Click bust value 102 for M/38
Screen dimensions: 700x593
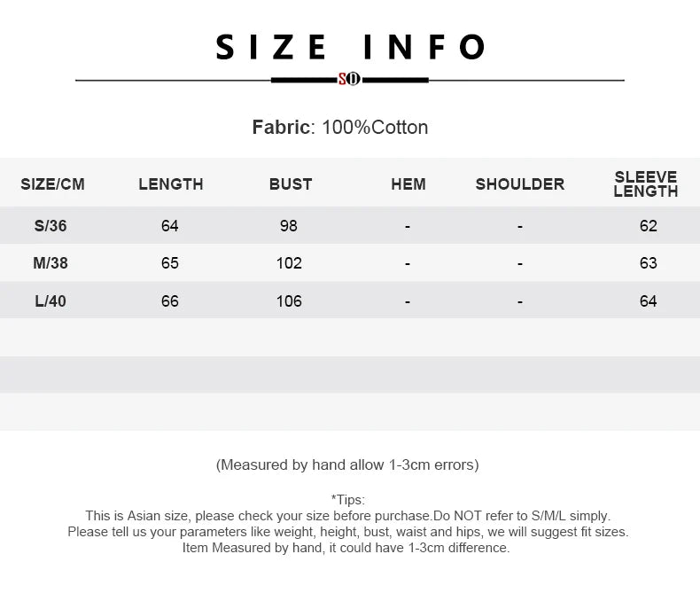click(289, 263)
